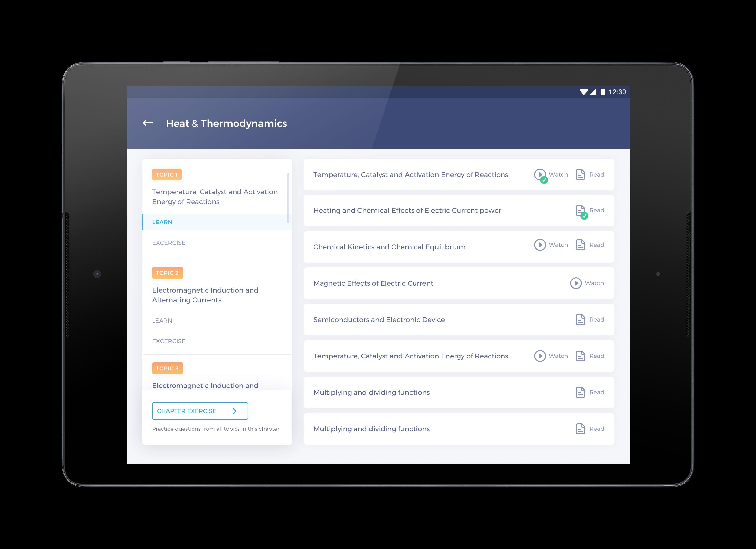Click Watch icon for Magnetic Effects topic
This screenshot has height=549, width=756.
[x=576, y=283]
